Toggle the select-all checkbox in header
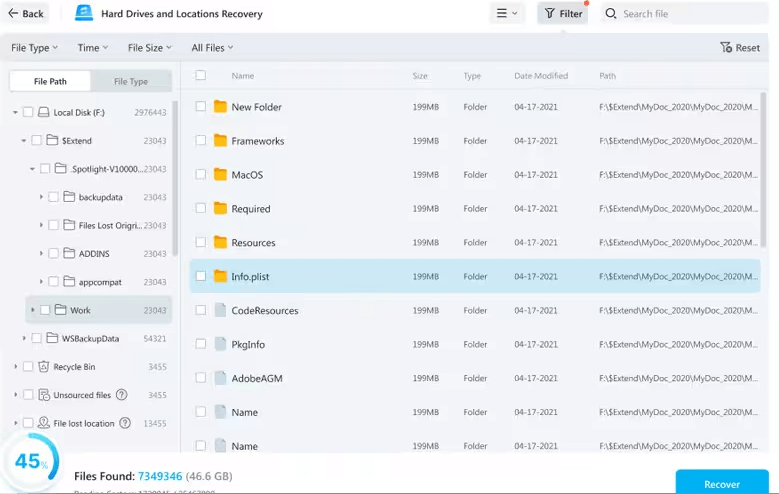This screenshot has width=779, height=494. point(201,76)
